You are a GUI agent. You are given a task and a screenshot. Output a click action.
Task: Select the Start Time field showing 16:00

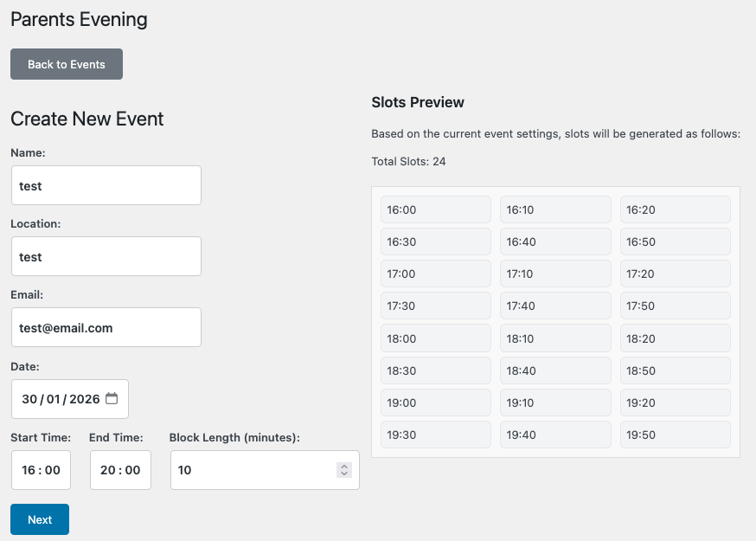41,469
